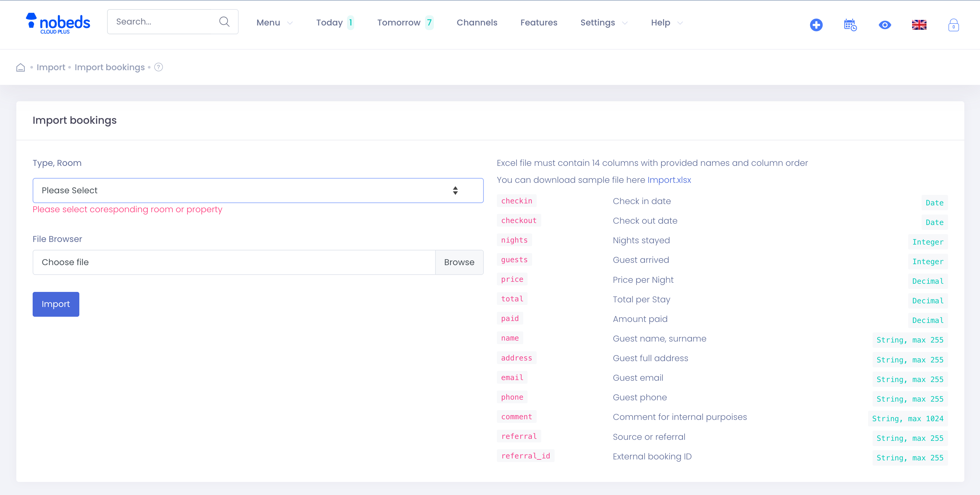Screen dimensions: 980x495
Task: Expand the Menu dropdown
Action: (x=274, y=23)
